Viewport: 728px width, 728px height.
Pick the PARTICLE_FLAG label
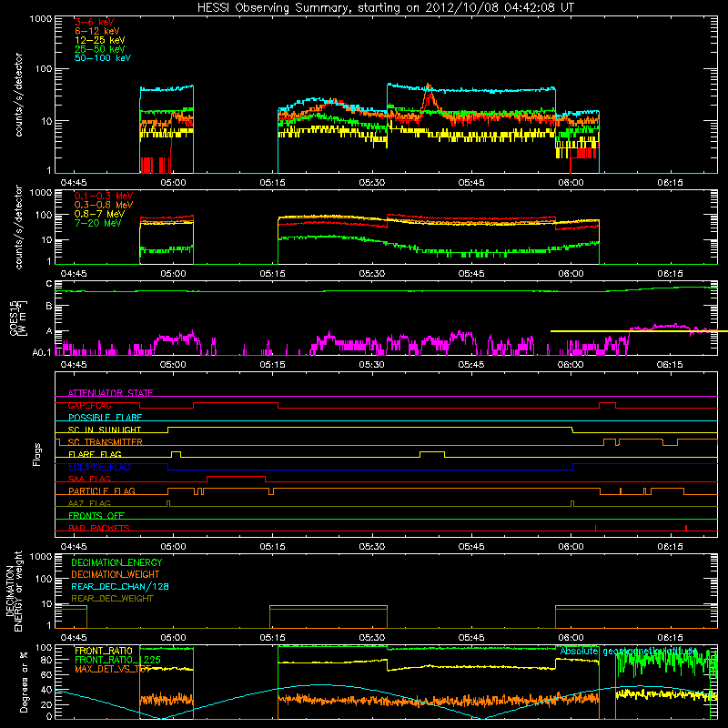click(102, 490)
